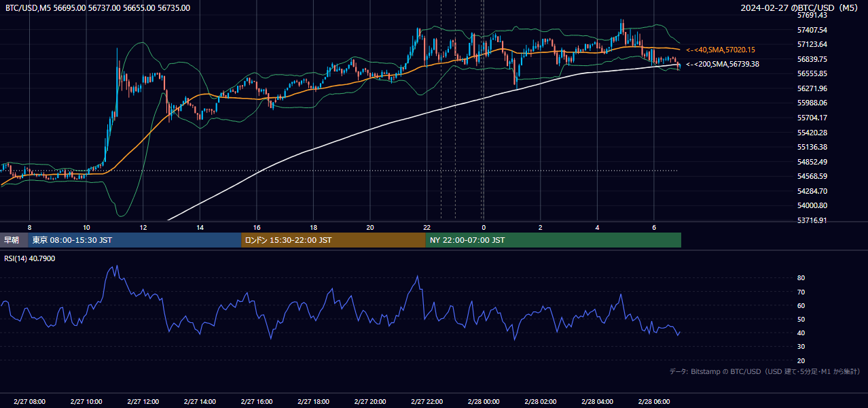868x408 pixels.
Task: Select the 200 SMA label 56739.38
Action: (723, 64)
